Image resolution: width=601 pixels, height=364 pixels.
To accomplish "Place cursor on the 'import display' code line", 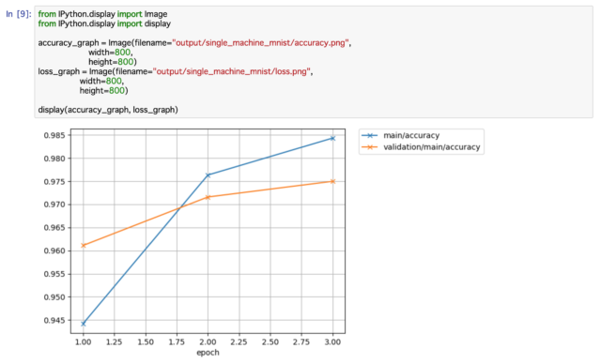I will point(104,23).
